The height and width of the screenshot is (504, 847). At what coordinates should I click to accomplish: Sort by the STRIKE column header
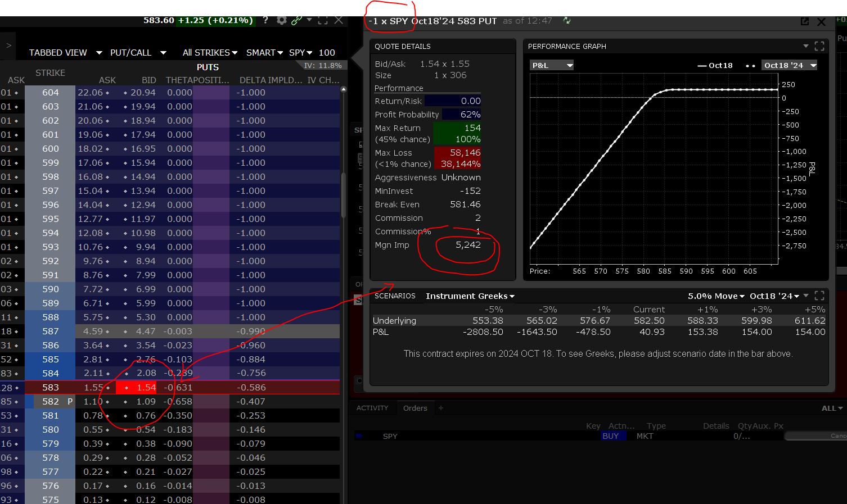(x=50, y=72)
